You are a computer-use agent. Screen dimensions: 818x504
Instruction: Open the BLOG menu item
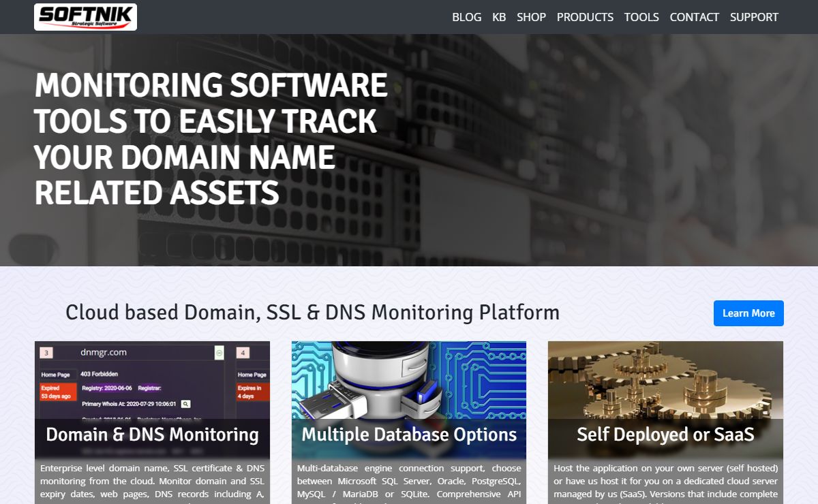pyautogui.click(x=467, y=17)
